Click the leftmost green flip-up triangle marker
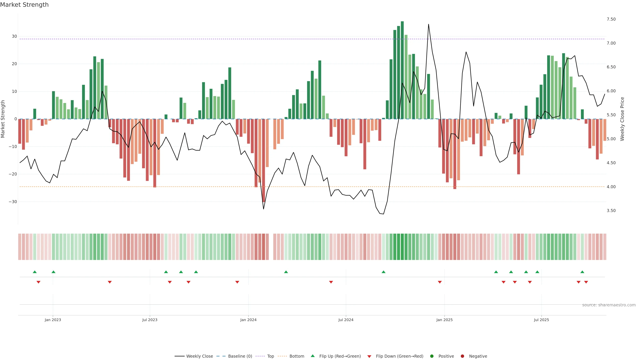This screenshot has width=644, height=362. coord(35,272)
